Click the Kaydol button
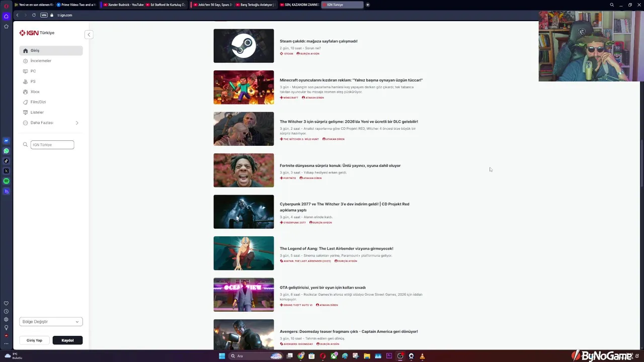The image size is (644, 362). click(67, 340)
